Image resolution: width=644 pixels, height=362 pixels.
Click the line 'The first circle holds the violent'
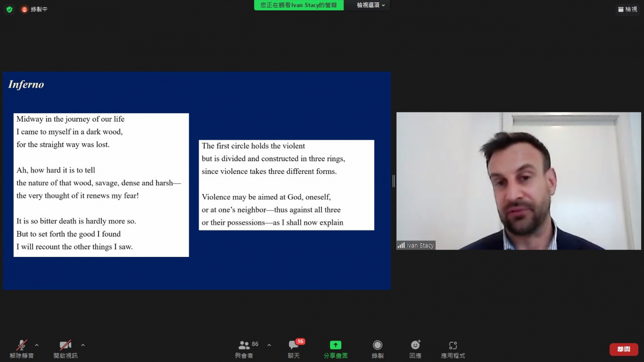(253, 146)
